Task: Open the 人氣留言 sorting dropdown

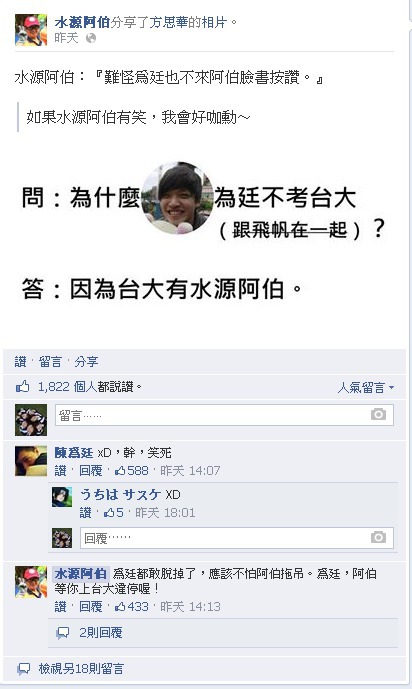Action: pyautogui.click(x=365, y=388)
